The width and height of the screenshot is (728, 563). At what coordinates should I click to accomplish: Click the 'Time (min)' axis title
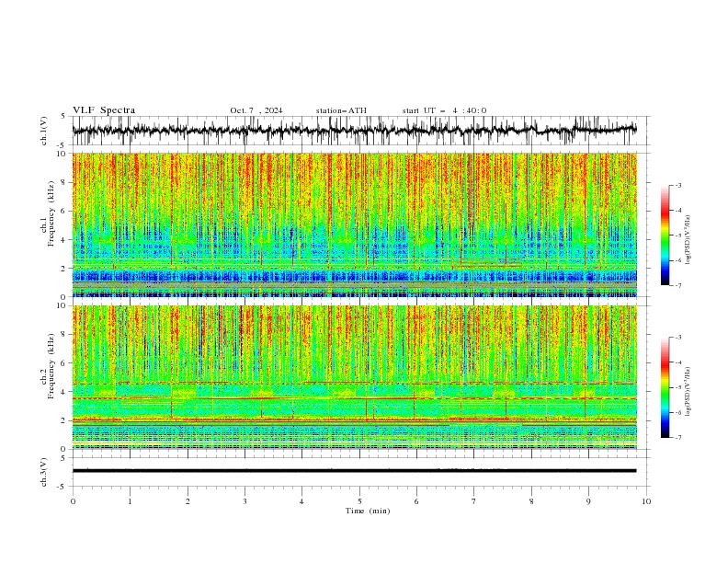pos(368,511)
